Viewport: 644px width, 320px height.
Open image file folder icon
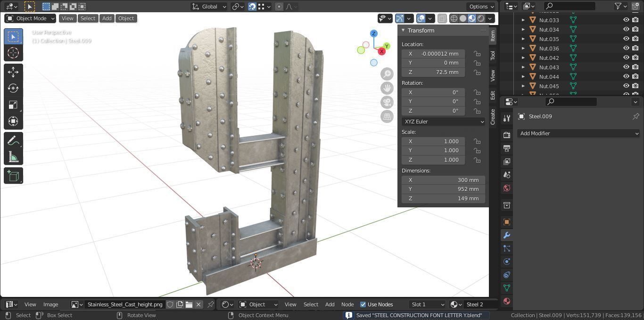pyautogui.click(x=189, y=304)
